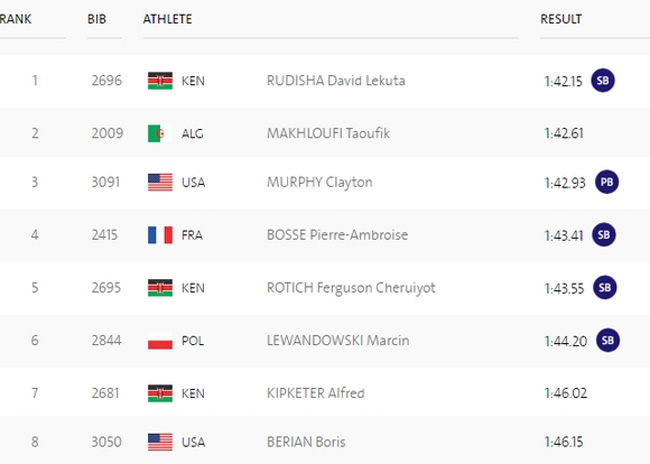Click the Algeria flag icon
Image resolution: width=650 pixels, height=464 pixels.
(x=160, y=132)
